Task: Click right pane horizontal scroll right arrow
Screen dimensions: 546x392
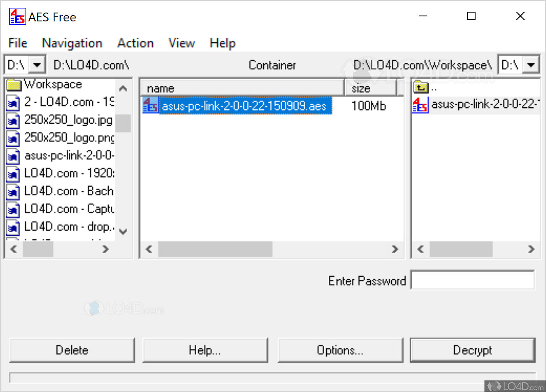Action: (531, 249)
